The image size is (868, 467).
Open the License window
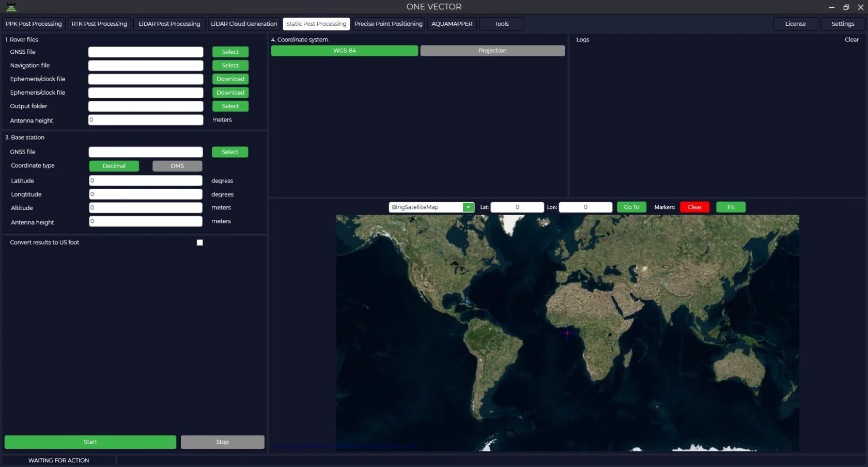click(796, 24)
